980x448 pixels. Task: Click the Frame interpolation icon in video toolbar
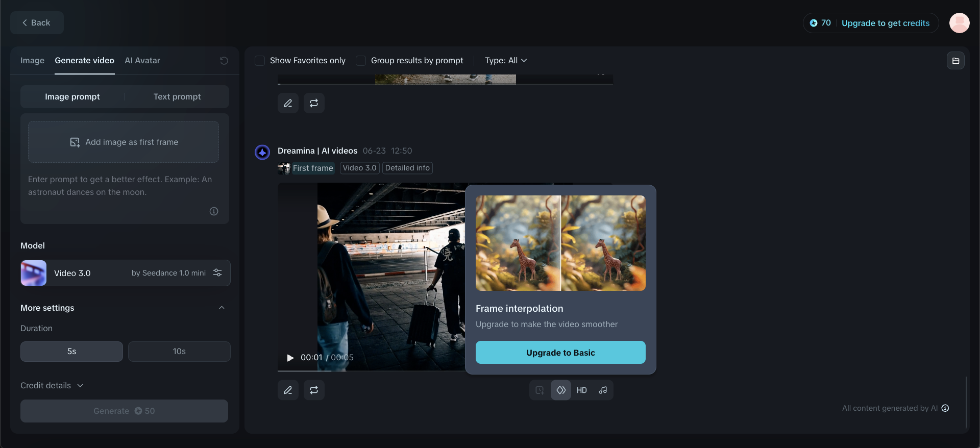pyautogui.click(x=561, y=390)
